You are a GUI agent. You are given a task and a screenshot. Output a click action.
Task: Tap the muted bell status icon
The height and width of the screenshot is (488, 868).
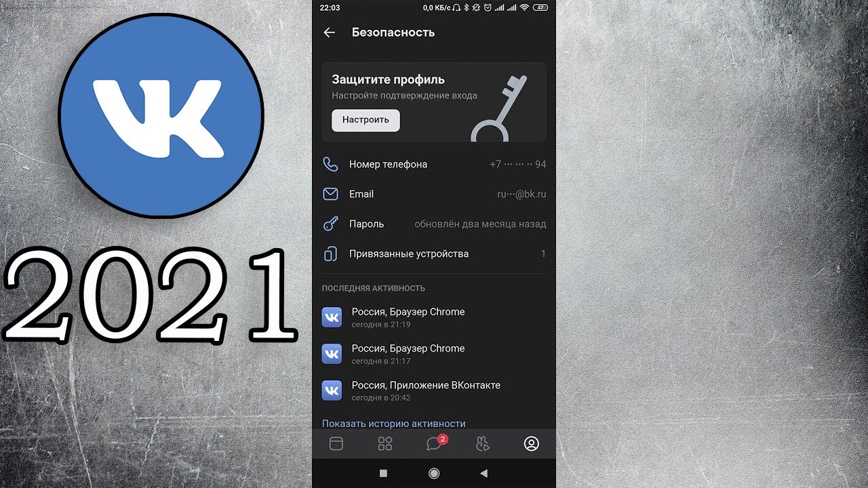click(x=476, y=7)
